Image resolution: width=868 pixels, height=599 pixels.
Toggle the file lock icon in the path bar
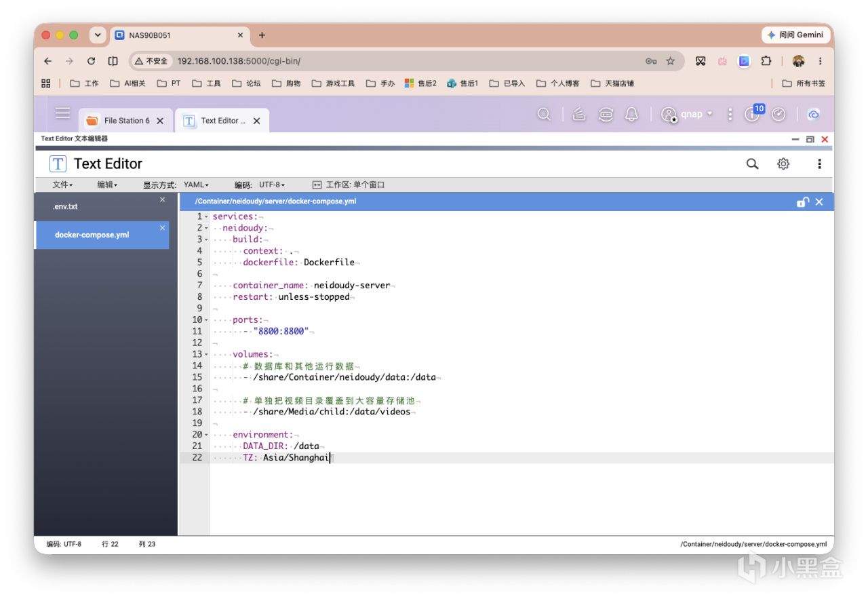(x=803, y=201)
